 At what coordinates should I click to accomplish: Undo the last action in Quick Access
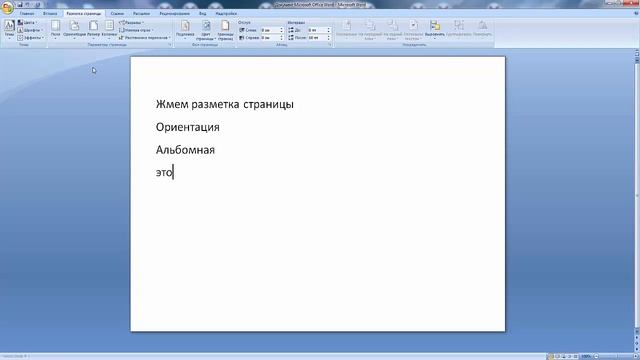[28, 5]
